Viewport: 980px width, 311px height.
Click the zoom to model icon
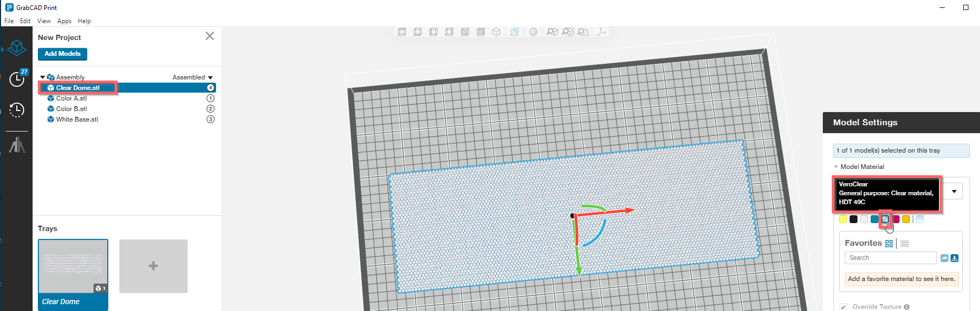552,32
